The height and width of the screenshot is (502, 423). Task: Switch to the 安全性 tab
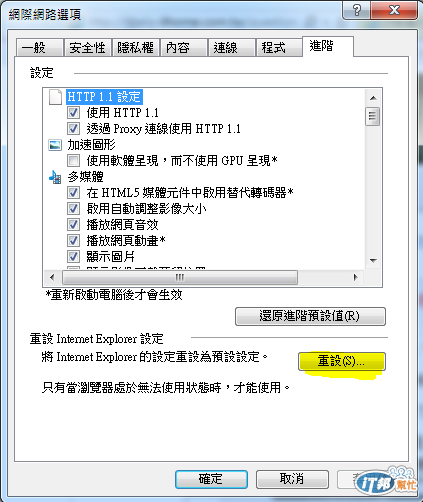87,48
